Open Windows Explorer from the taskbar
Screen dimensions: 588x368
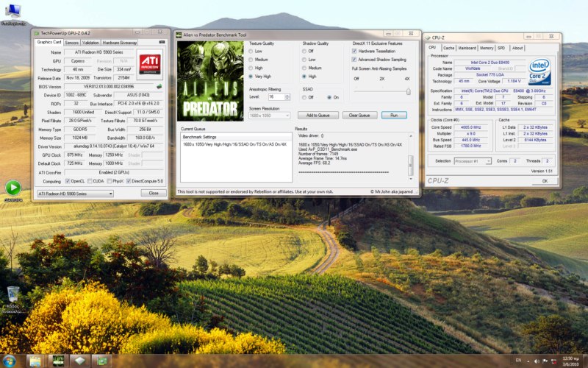tap(35, 361)
